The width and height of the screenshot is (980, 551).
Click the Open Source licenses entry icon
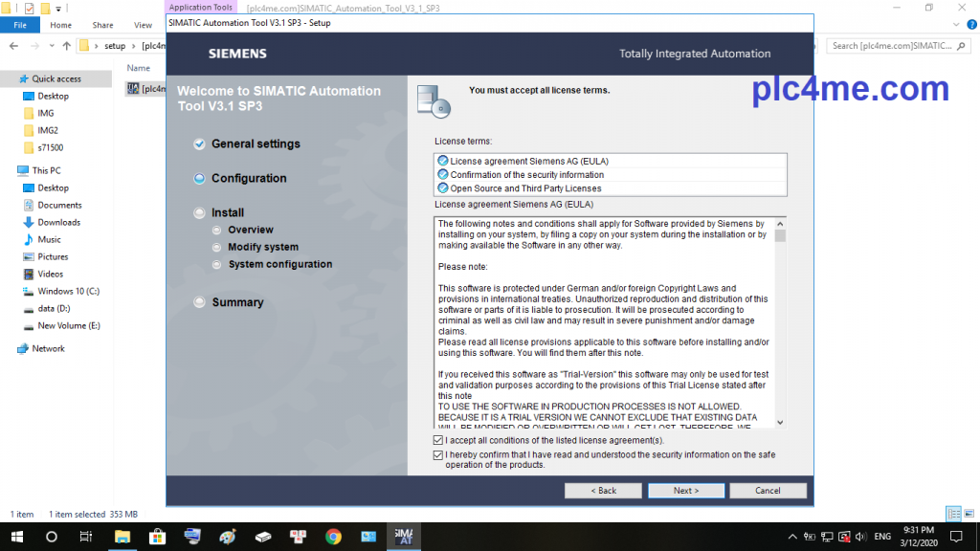442,188
